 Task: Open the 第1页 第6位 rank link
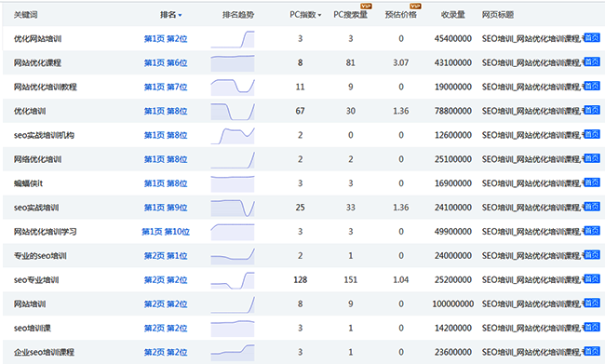click(166, 63)
